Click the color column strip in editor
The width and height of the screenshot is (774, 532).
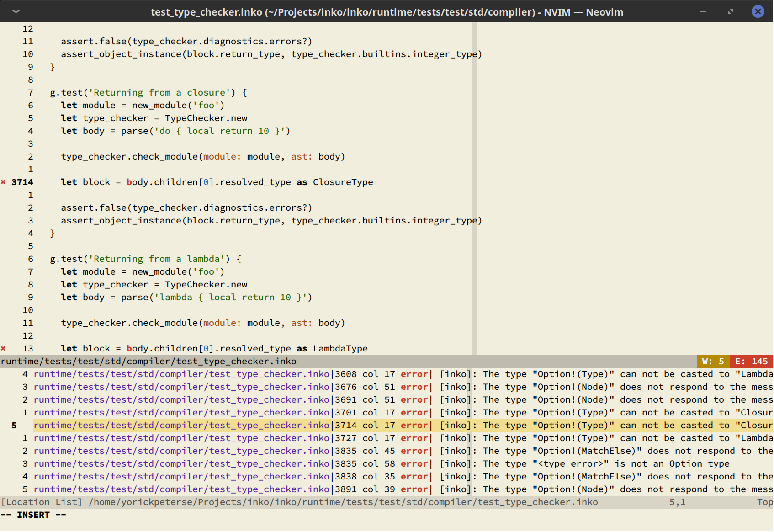click(475, 188)
